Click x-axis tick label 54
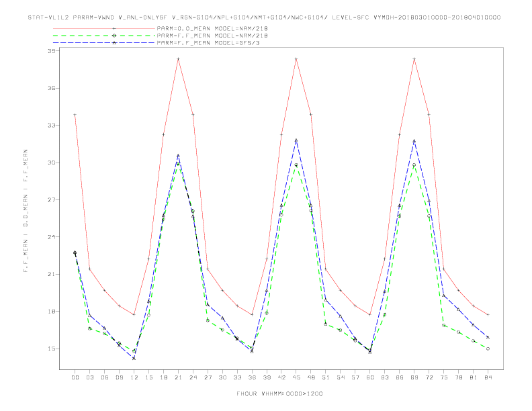532x411 pixels. (341, 377)
